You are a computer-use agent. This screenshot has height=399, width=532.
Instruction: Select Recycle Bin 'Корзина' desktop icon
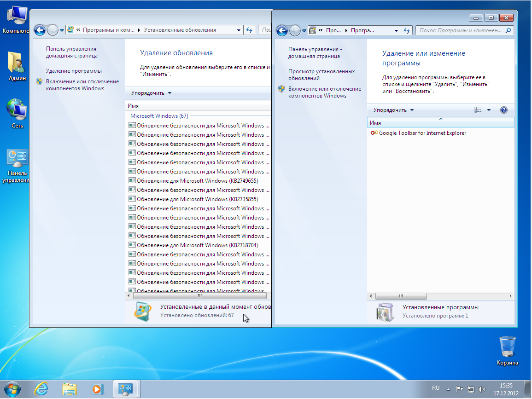pyautogui.click(x=508, y=351)
